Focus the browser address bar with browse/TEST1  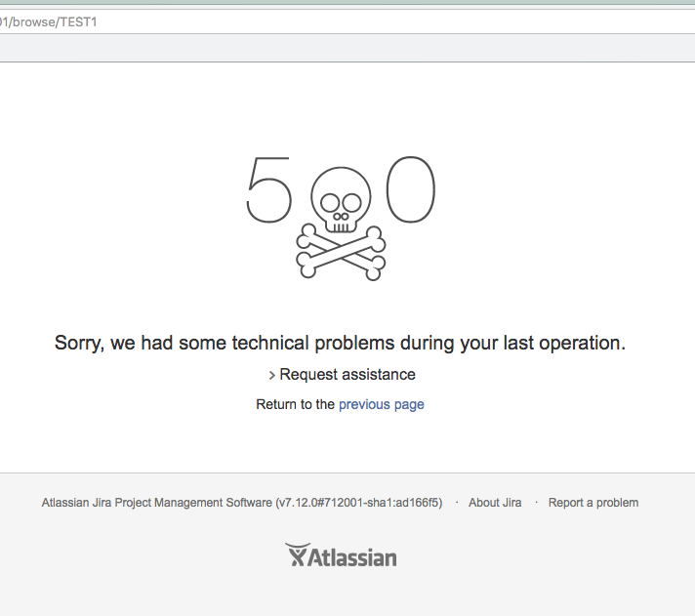click(x=347, y=21)
